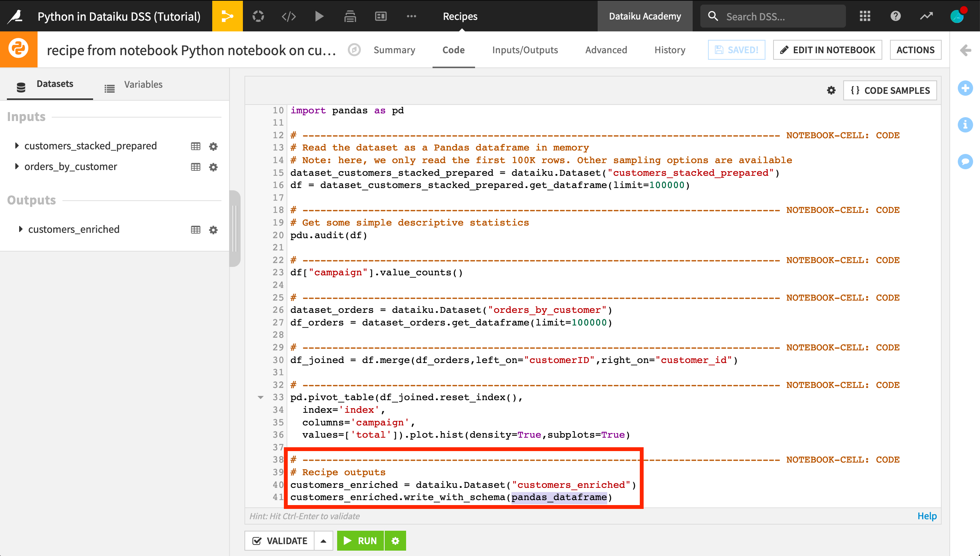Click the green RUN button

click(361, 541)
